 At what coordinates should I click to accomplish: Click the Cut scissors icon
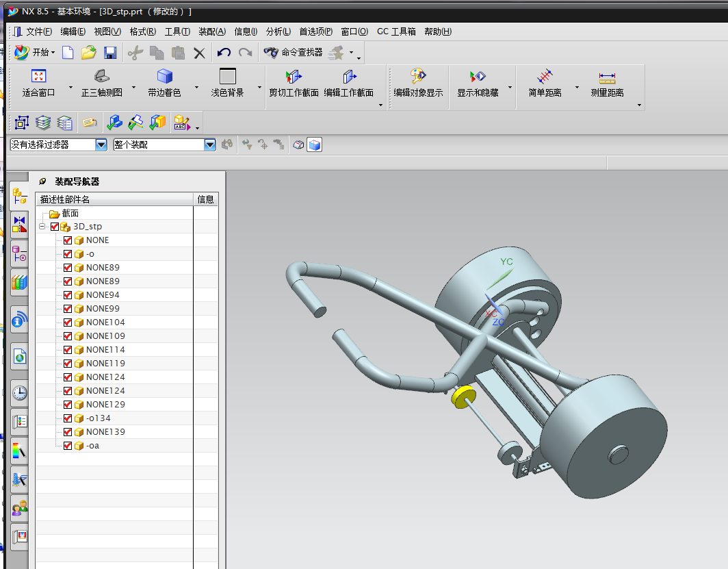(135, 53)
